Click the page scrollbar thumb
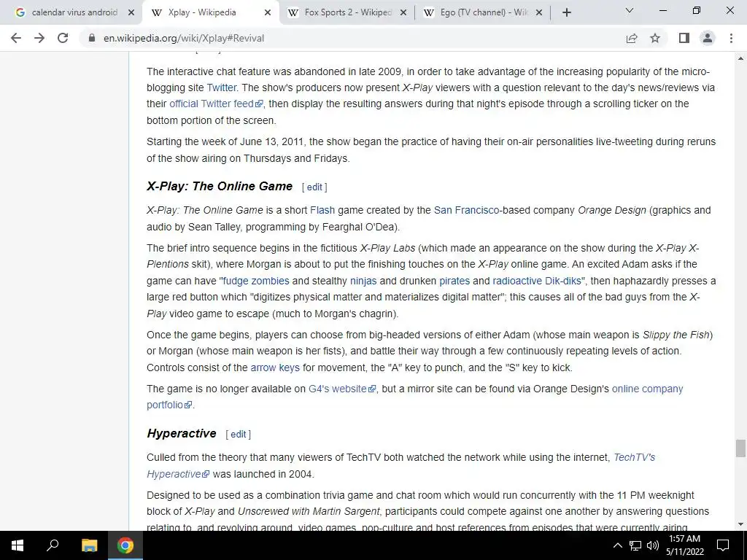This screenshot has height=560, width=747. click(740, 448)
